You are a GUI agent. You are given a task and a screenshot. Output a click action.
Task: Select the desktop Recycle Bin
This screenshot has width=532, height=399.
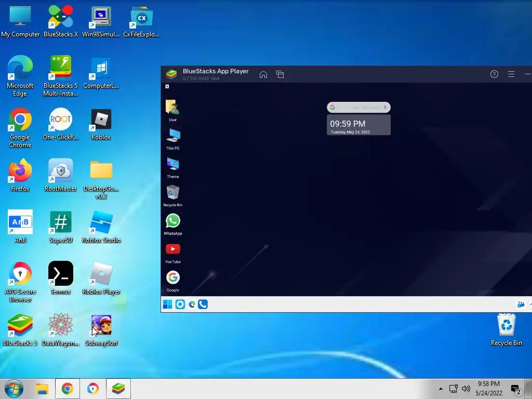click(x=506, y=330)
